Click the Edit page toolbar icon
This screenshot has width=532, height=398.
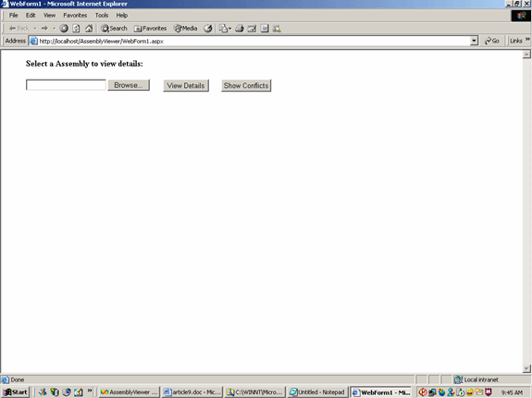pos(252,29)
